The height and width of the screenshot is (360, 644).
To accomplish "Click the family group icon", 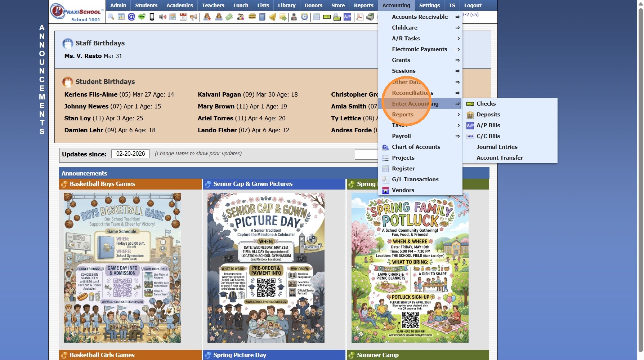I will [240, 17].
